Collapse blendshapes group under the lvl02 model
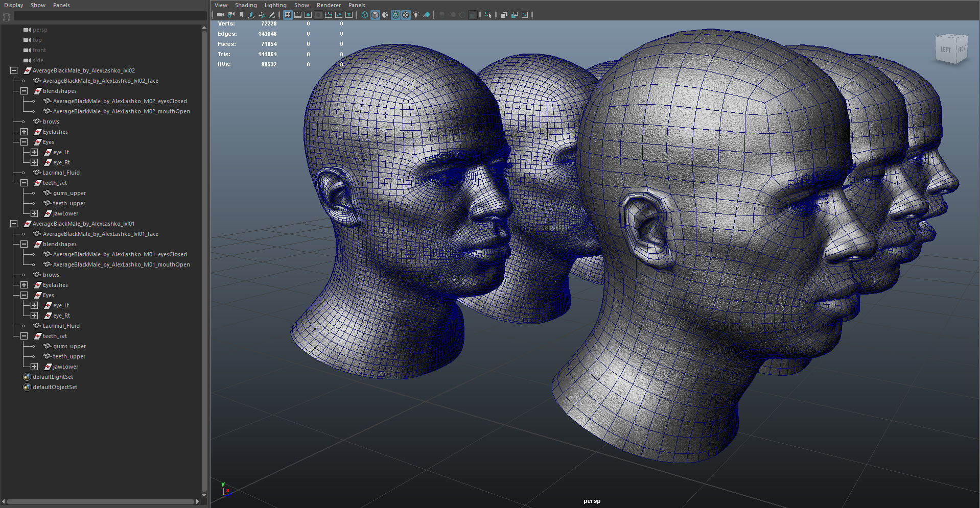 pyautogui.click(x=24, y=91)
